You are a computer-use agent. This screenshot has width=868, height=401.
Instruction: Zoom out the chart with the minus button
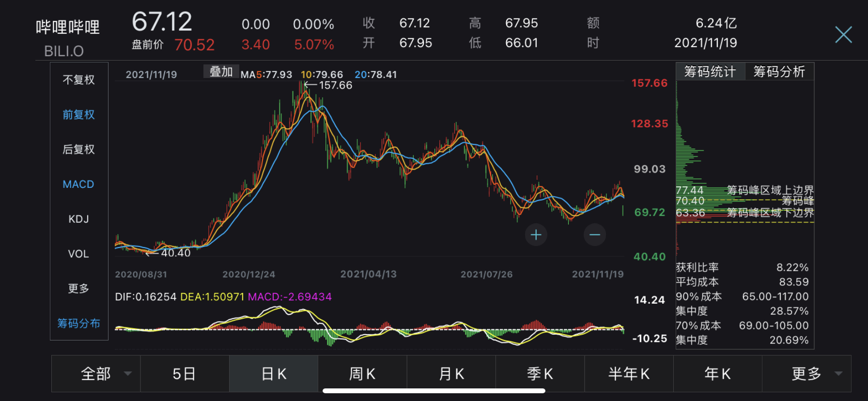click(x=594, y=235)
